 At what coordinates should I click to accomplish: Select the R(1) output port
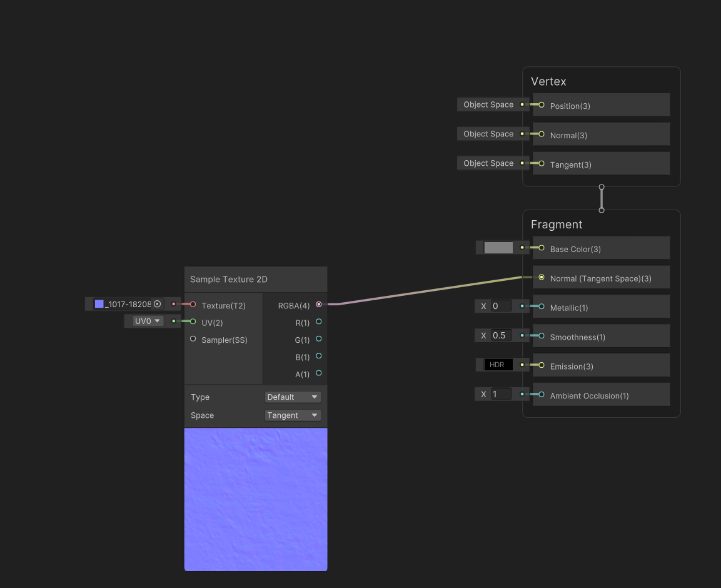(x=318, y=322)
